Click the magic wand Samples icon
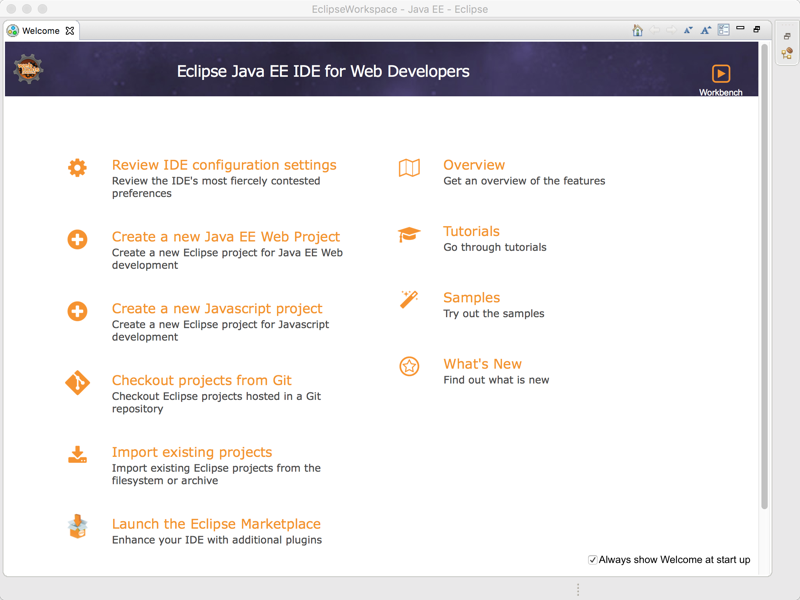Viewport: 800px width, 600px height. (x=409, y=299)
